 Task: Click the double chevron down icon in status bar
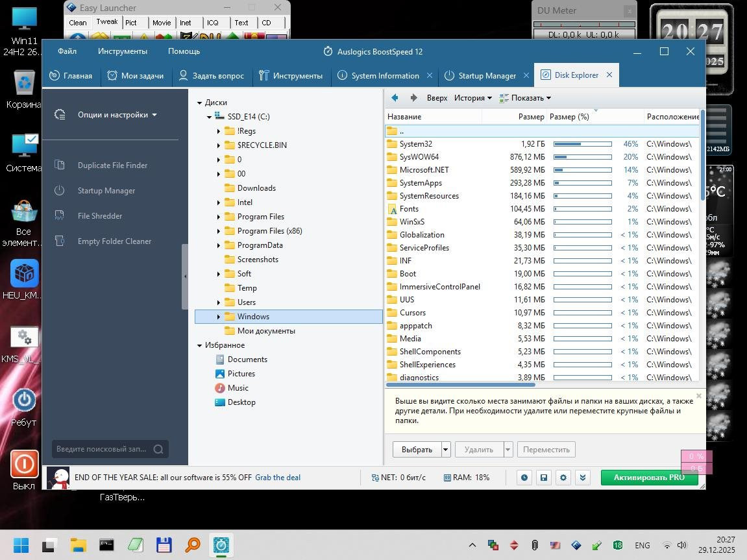pos(583,477)
